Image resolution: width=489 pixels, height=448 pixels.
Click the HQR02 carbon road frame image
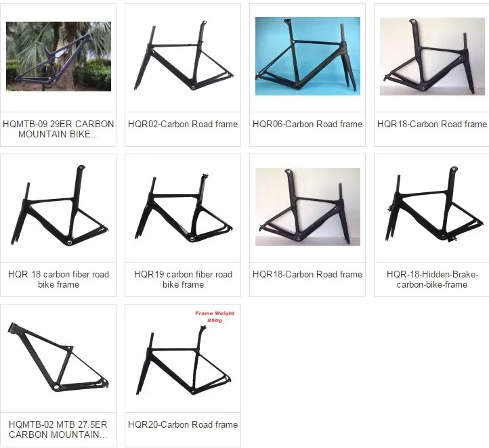(x=183, y=56)
